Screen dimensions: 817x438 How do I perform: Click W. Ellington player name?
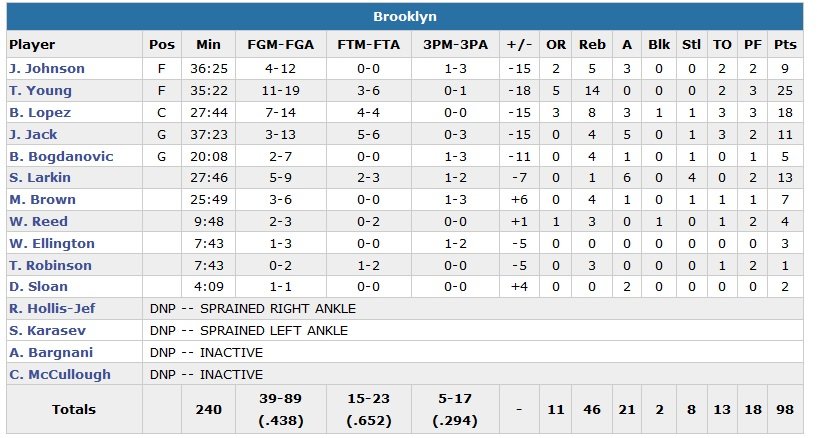coord(52,244)
